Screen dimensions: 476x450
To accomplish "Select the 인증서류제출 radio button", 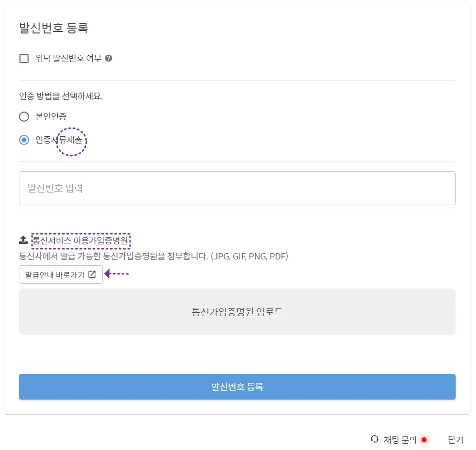I will [24, 140].
